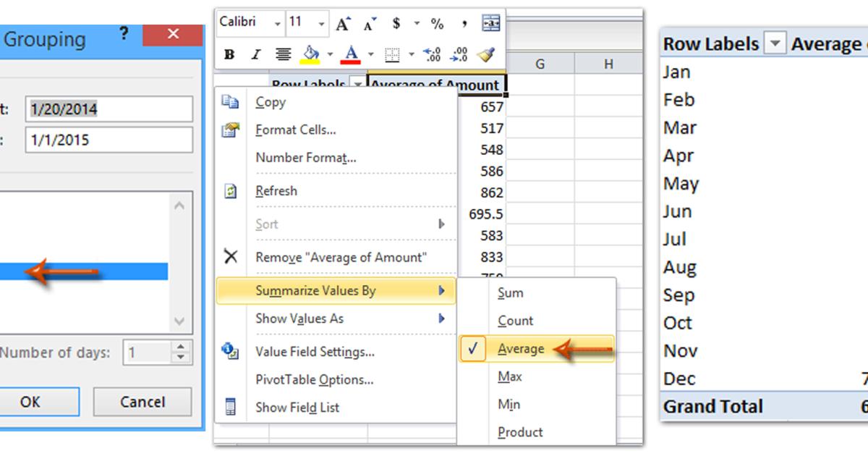The width and height of the screenshot is (868, 456).
Task: Apply the Accounting Number Format dollar icon
Action: click(x=395, y=22)
